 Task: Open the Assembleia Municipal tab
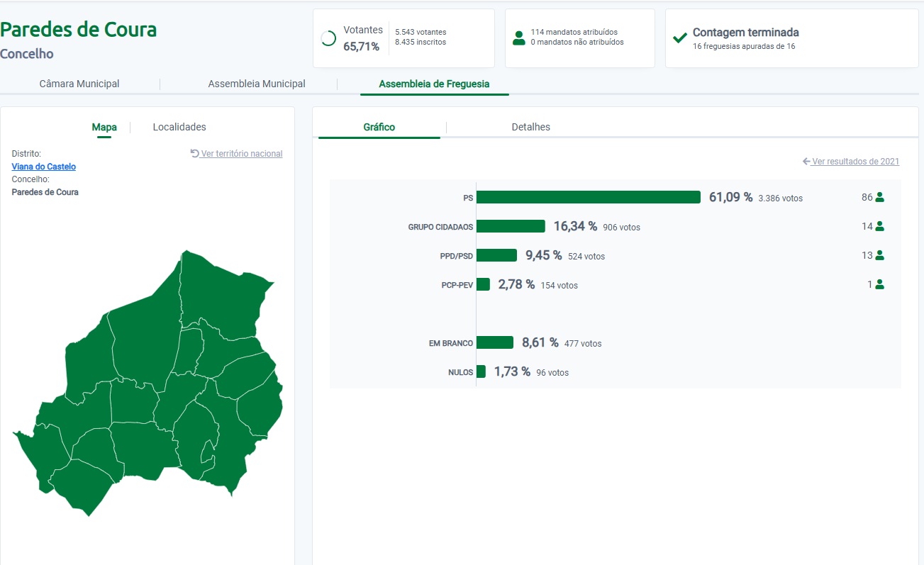click(x=257, y=84)
